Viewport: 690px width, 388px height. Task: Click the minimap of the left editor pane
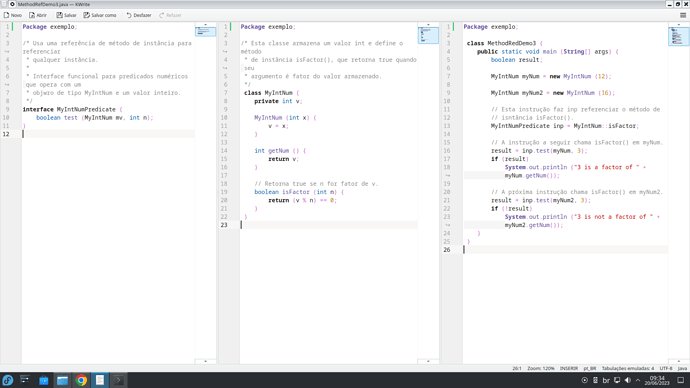click(x=206, y=31)
